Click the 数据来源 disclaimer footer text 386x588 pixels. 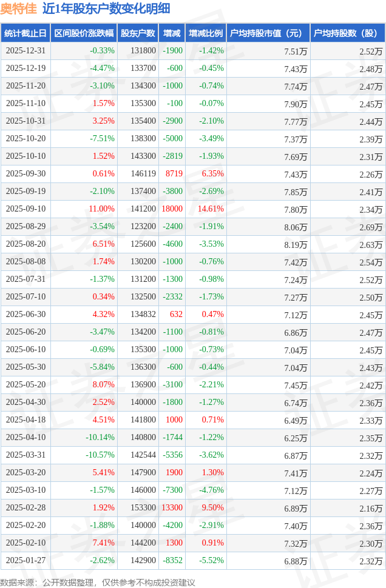(x=98, y=582)
